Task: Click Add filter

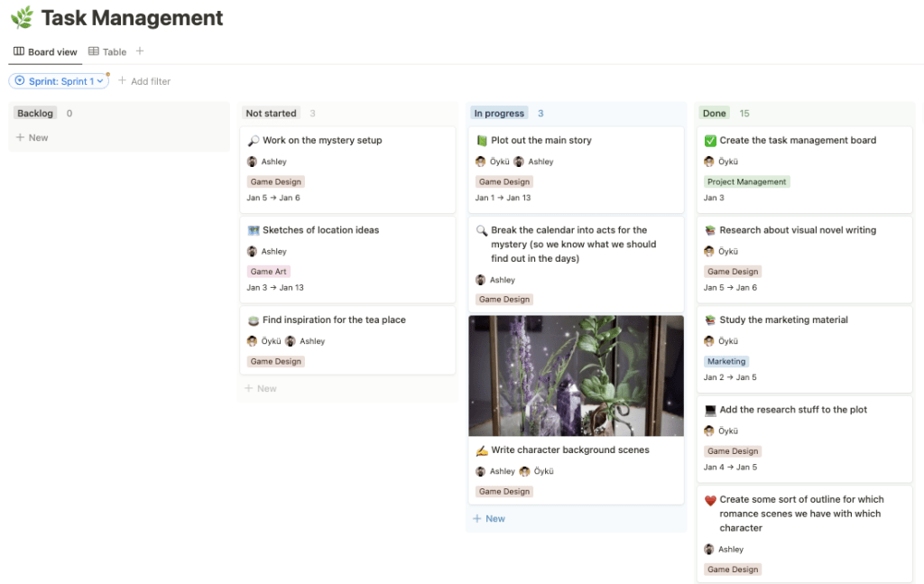Action: point(144,80)
